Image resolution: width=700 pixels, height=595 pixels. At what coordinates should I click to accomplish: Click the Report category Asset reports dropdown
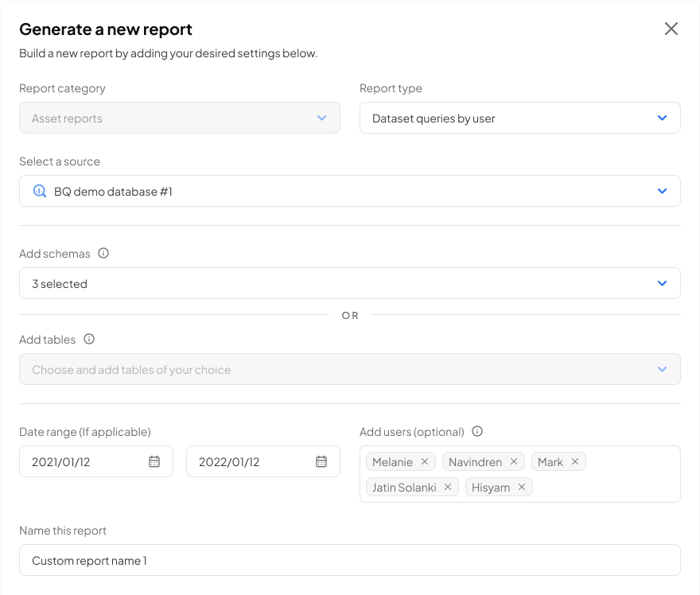[x=179, y=118]
